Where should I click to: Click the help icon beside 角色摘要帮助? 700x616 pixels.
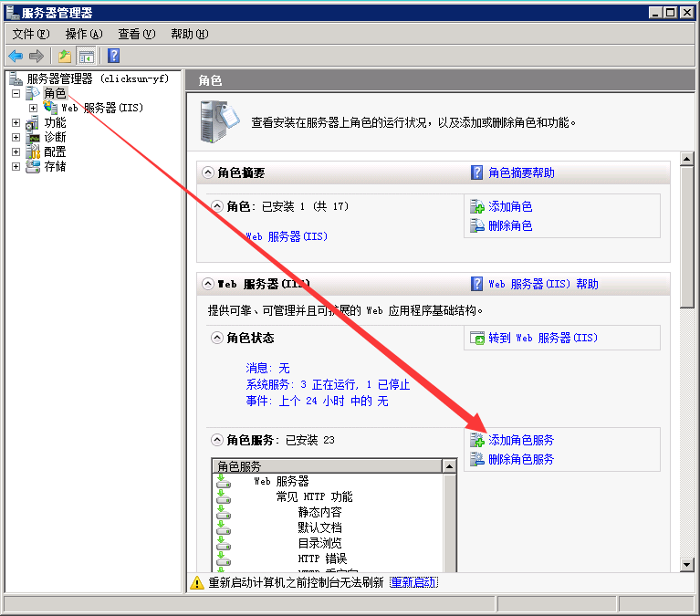click(x=477, y=172)
